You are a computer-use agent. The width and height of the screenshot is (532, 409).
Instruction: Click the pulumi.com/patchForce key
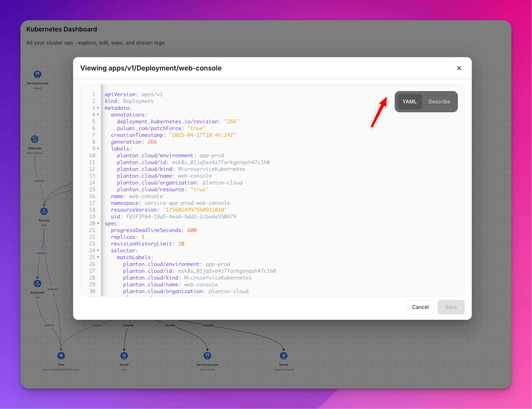pyautogui.click(x=149, y=128)
